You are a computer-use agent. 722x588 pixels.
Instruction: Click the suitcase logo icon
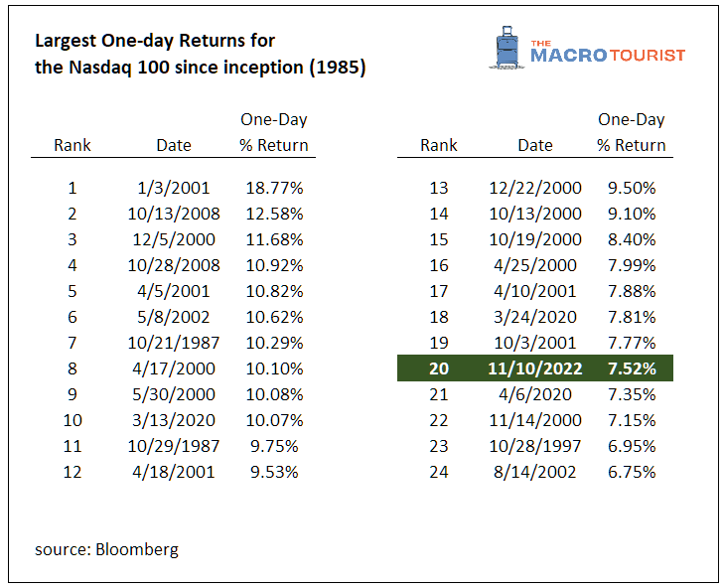(509, 46)
